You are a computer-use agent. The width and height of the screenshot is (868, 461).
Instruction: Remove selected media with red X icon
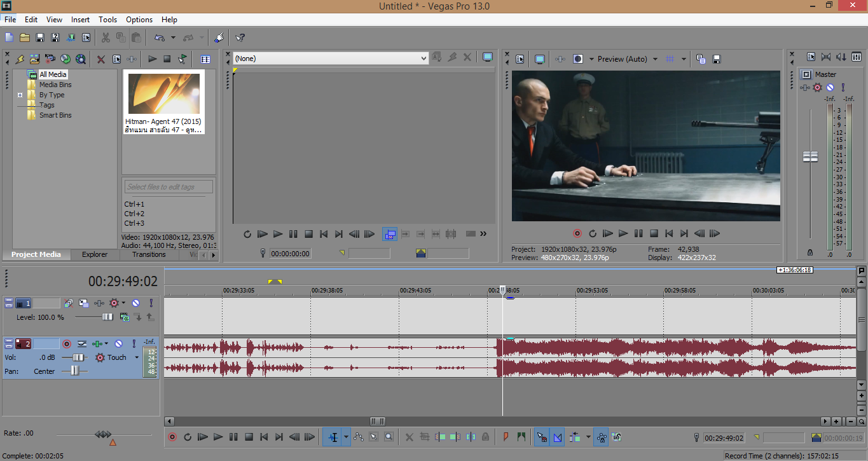click(x=101, y=59)
